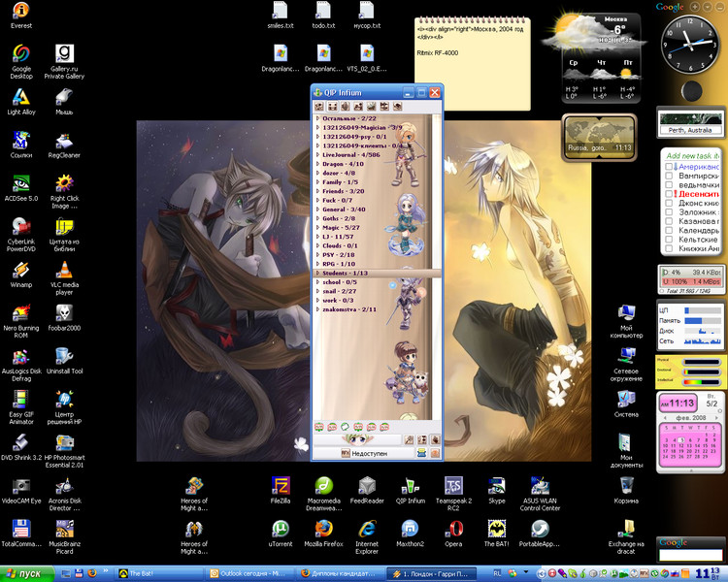Click first QIP Infium toolbar icon
The height and width of the screenshot is (582, 728).
319,107
